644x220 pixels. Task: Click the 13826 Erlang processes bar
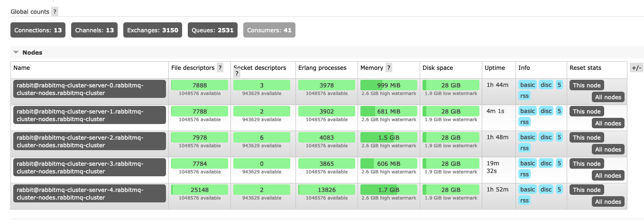coord(327,190)
